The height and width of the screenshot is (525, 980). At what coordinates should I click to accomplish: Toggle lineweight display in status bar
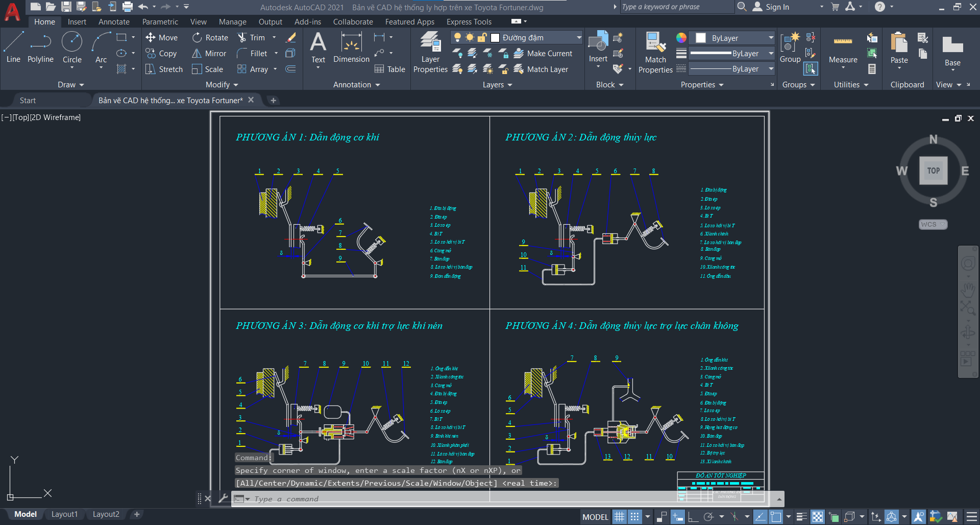point(802,517)
